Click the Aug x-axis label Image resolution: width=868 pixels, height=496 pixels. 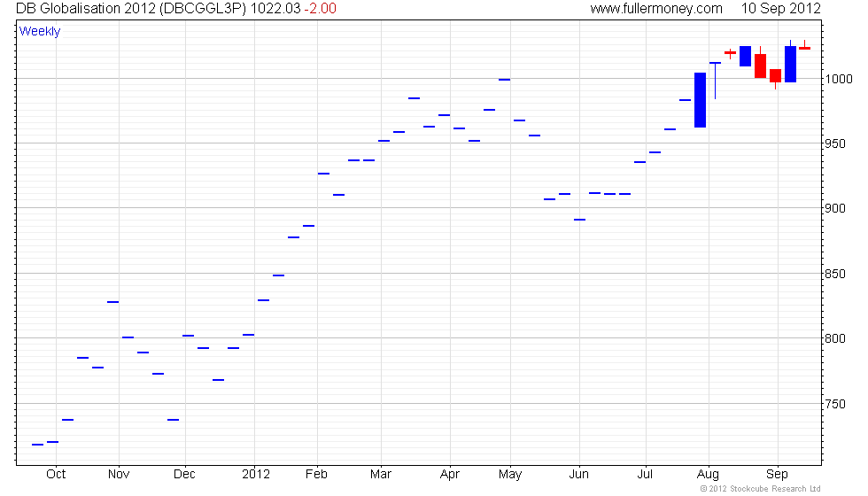[708, 475]
